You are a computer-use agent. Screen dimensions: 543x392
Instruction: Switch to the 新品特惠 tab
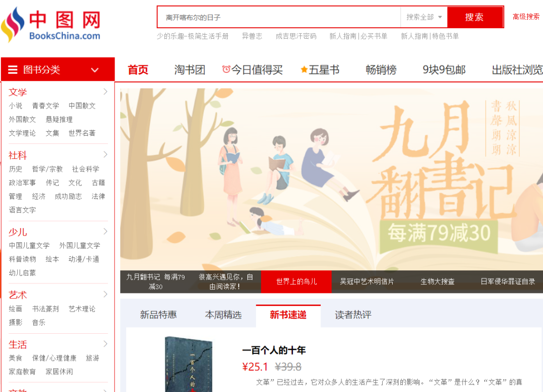click(x=158, y=315)
